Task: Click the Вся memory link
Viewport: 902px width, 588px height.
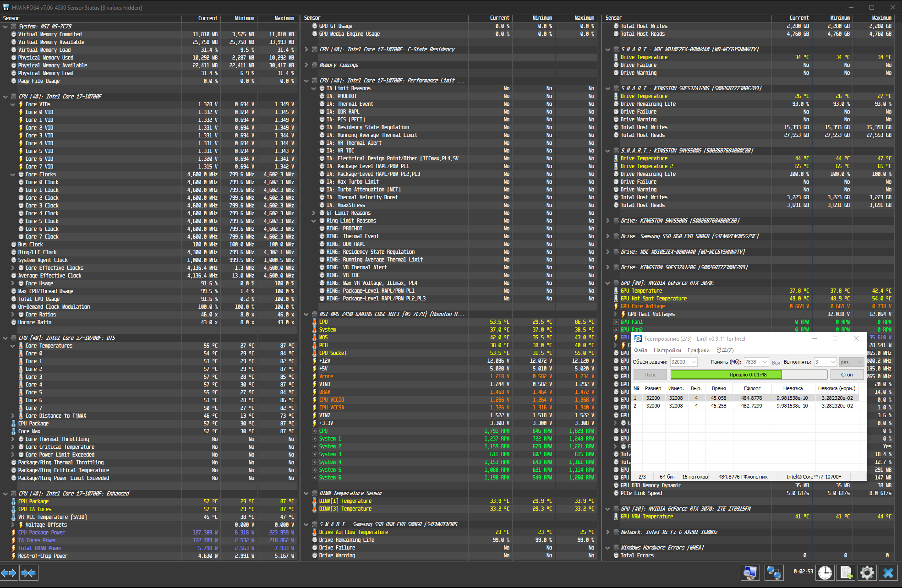Action: [776, 362]
